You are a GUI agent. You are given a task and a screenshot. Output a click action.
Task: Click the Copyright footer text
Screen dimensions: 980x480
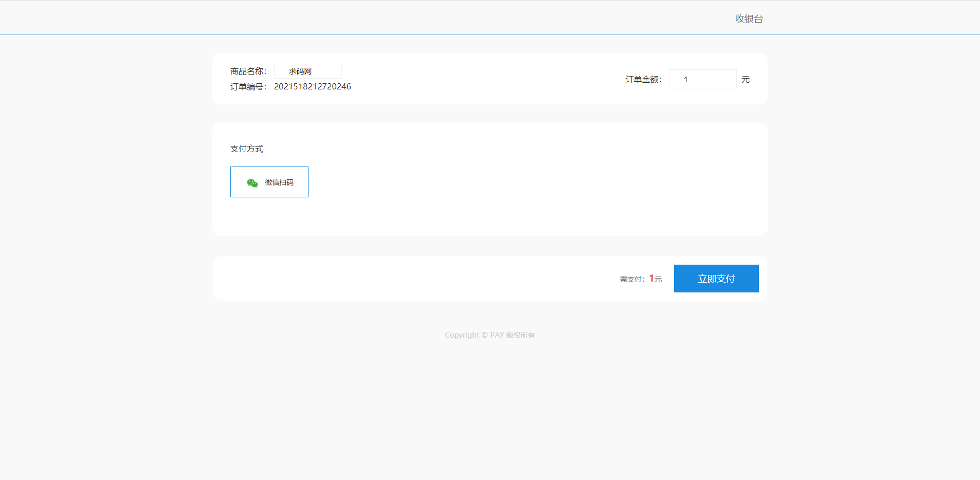(462, 335)
